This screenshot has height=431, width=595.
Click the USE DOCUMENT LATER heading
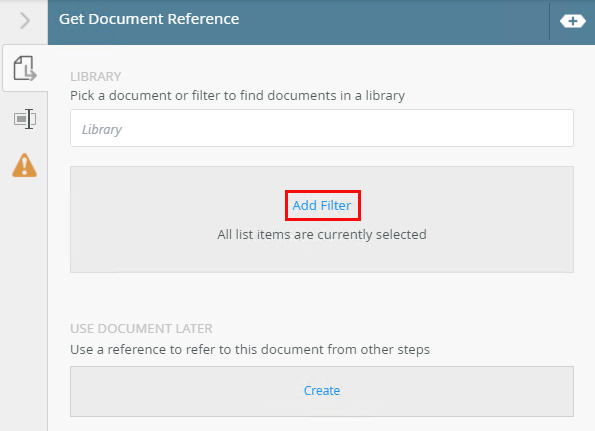141,329
